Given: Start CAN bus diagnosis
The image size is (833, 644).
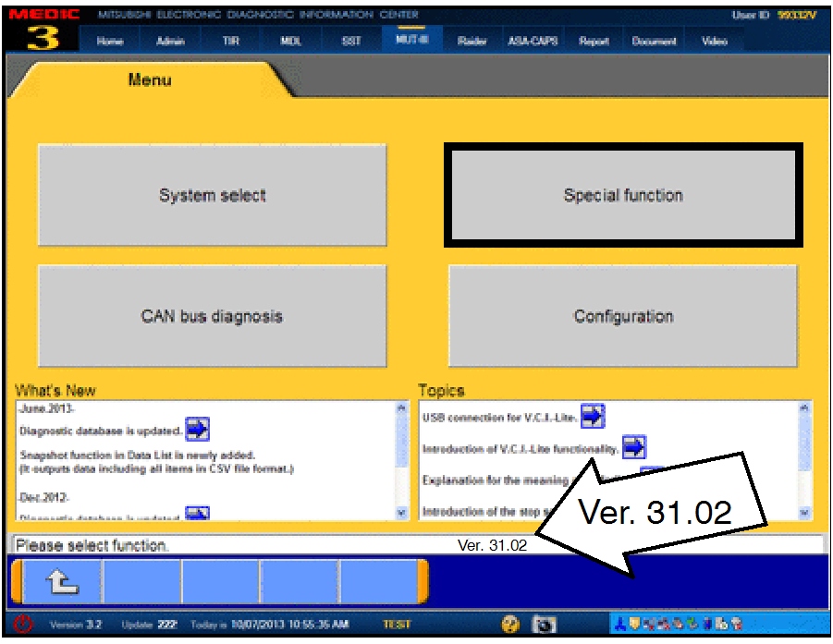Looking at the screenshot, I should coord(212,316).
